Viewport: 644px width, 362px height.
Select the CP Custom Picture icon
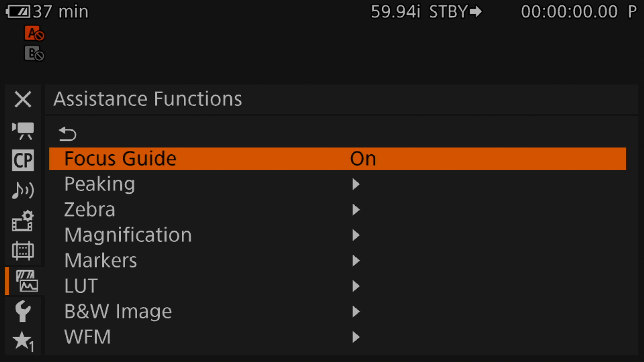coord(23,160)
